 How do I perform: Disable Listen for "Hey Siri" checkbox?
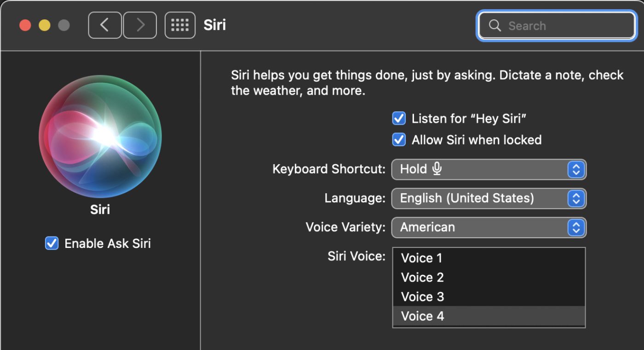[x=398, y=119]
